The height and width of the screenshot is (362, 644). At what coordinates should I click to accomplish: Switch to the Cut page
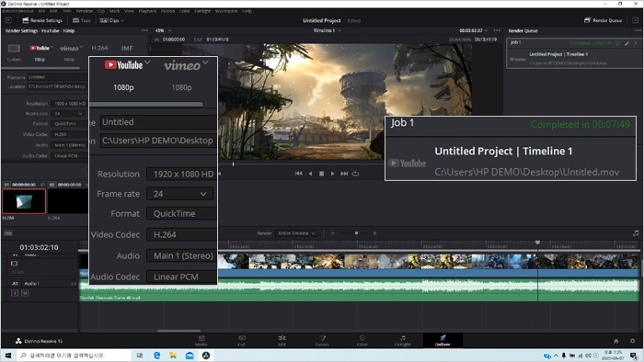(241, 341)
